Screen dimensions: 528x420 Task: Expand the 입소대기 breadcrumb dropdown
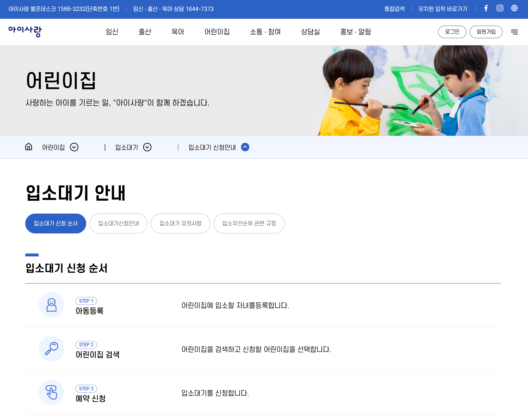click(x=147, y=147)
